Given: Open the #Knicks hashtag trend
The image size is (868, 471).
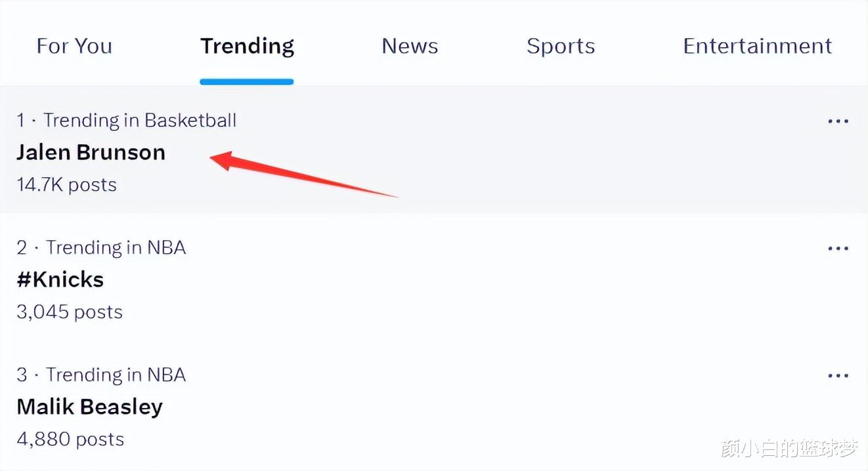Looking at the screenshot, I should (60, 279).
